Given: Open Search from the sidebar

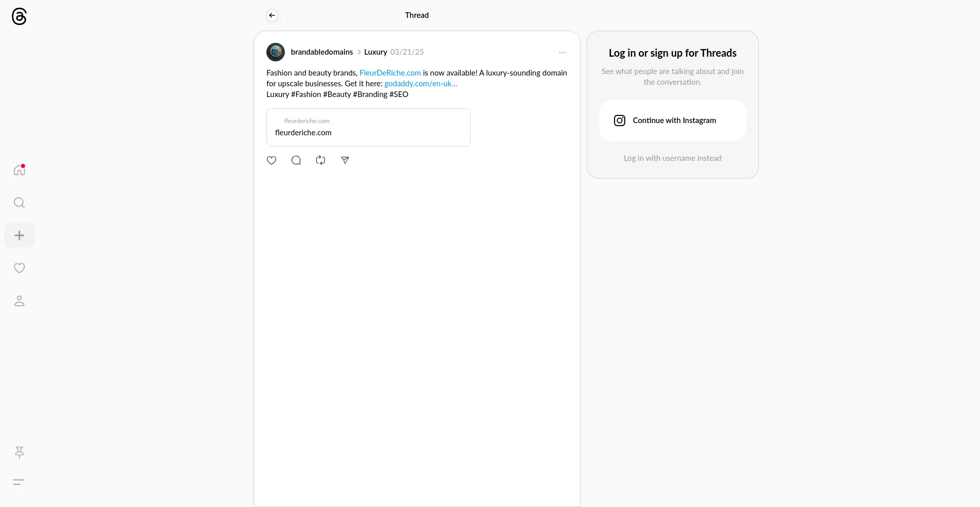Looking at the screenshot, I should click(19, 203).
